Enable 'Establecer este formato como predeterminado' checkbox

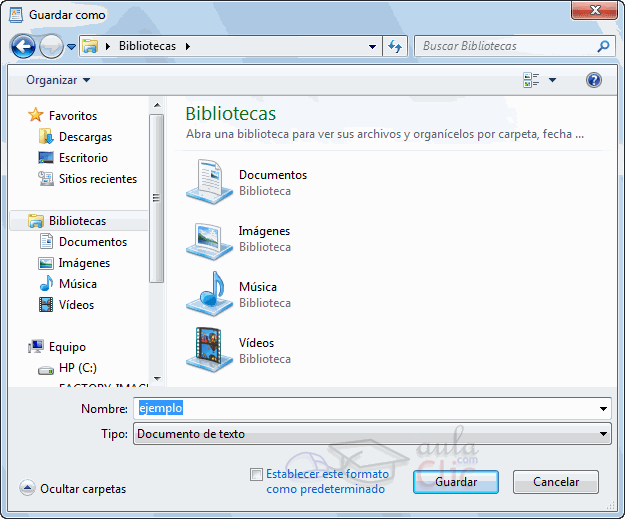click(257, 474)
